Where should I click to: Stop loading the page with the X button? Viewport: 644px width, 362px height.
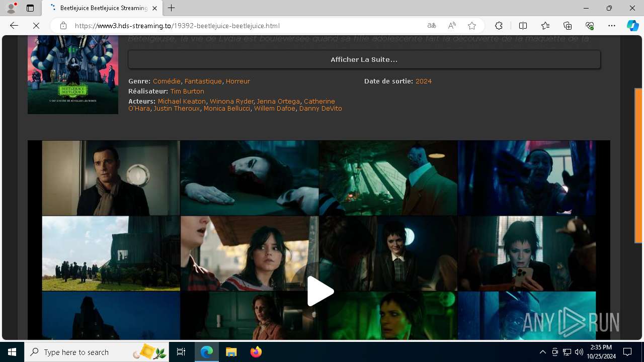point(37,26)
